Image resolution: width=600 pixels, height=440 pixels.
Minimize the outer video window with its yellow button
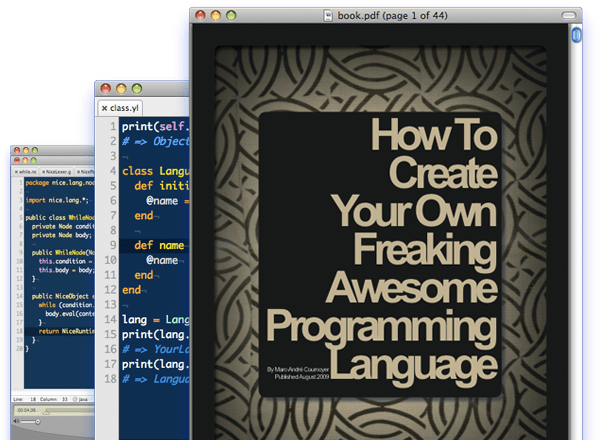tap(26, 150)
